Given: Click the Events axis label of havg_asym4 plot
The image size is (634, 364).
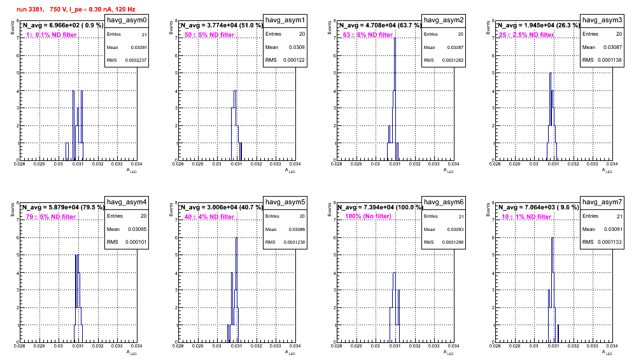Looking at the screenshot, I should (13, 209).
